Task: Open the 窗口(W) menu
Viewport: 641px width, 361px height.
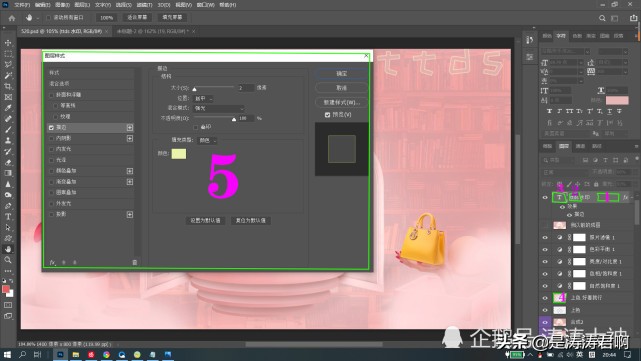Action: (205, 5)
